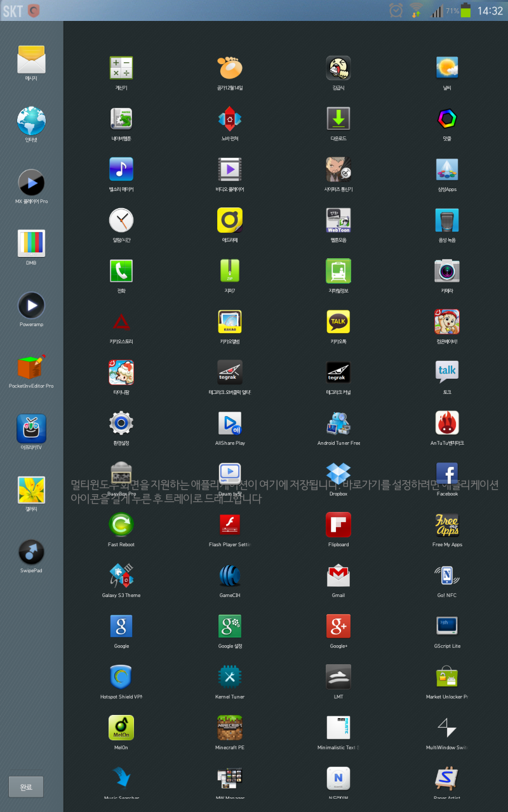Open the MelOn music app
This screenshot has width=508, height=812.
[121, 728]
